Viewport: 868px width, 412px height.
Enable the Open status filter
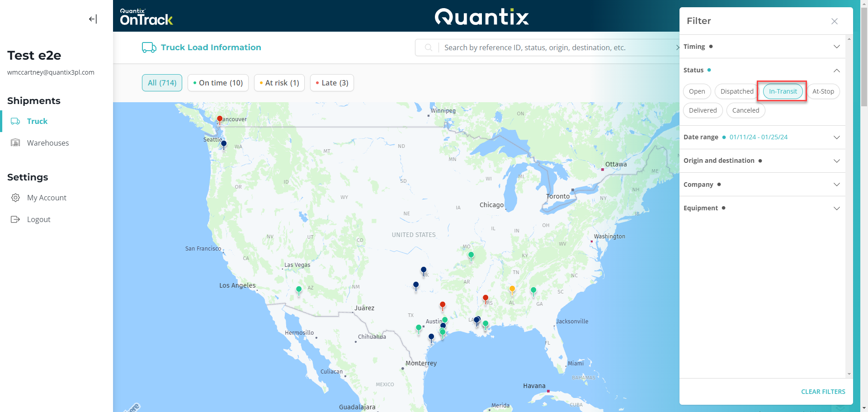pyautogui.click(x=697, y=91)
